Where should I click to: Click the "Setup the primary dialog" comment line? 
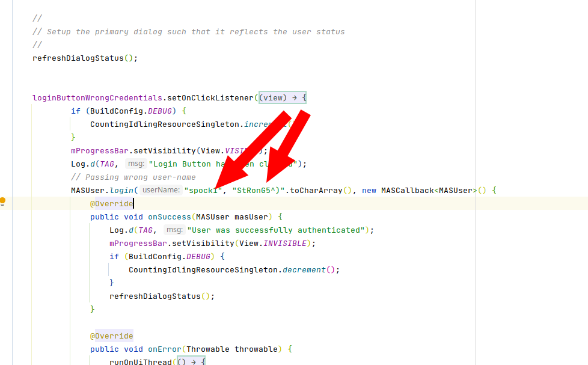coord(189,31)
